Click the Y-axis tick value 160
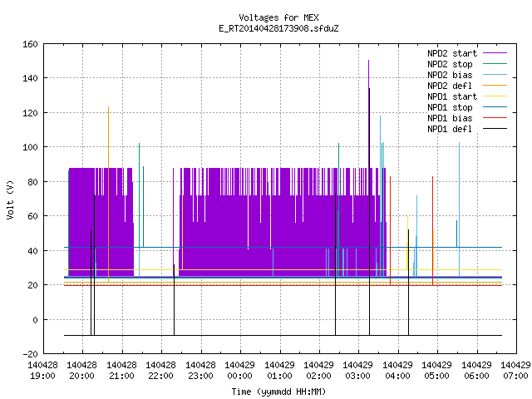 30,44
